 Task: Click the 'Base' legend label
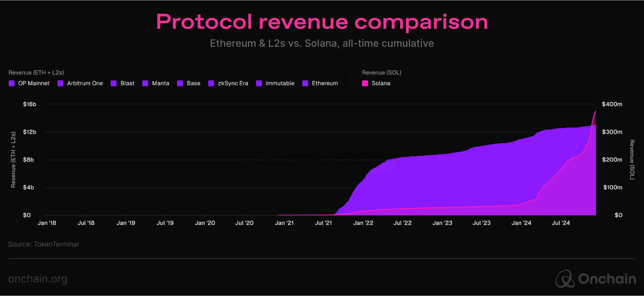pos(193,83)
